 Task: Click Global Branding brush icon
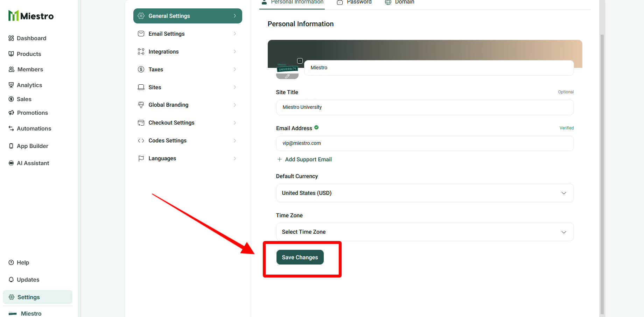point(141,105)
